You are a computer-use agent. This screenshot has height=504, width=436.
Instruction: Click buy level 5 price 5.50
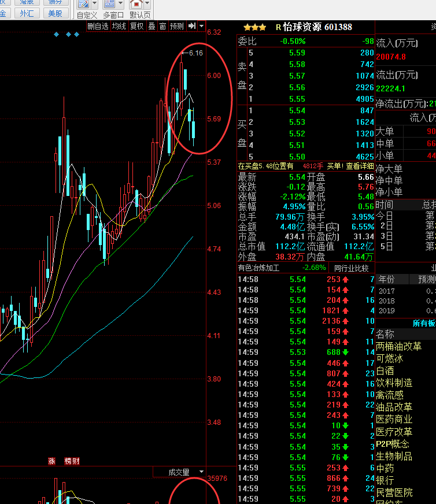click(297, 157)
